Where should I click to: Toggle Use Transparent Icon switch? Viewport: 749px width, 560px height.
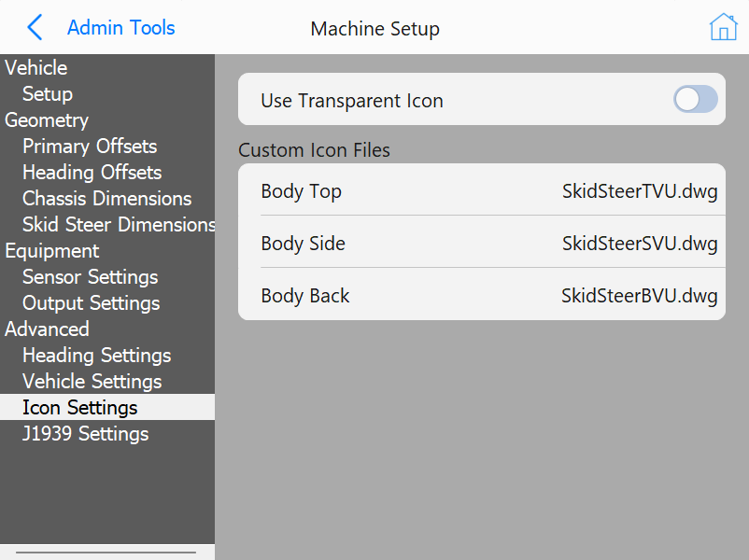pos(696,99)
